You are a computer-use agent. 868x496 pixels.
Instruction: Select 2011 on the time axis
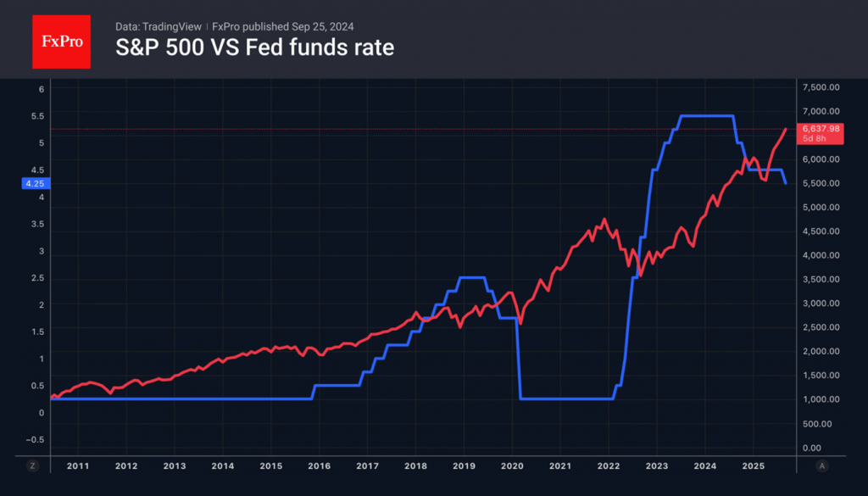click(x=77, y=466)
